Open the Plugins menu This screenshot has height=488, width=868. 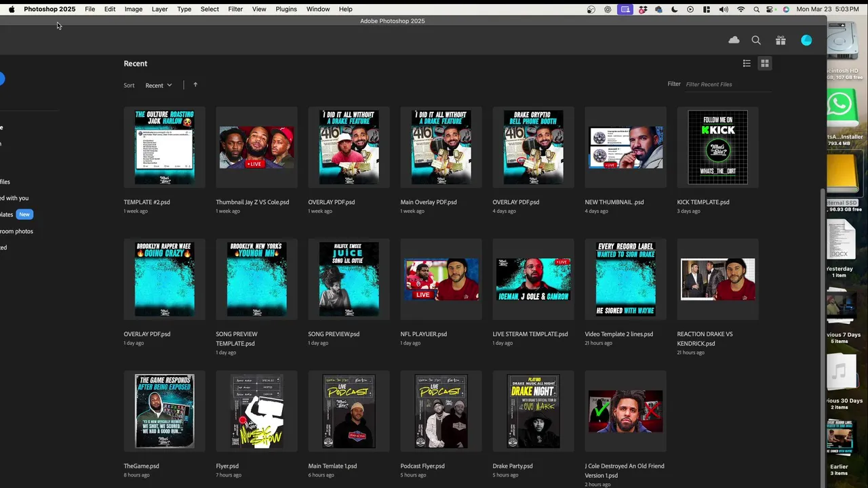pos(286,9)
